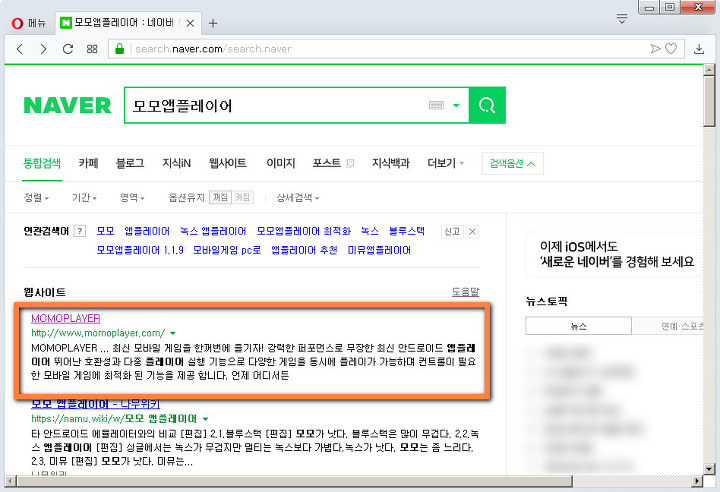Click the horizontal scrollbar right arrow
720x492 pixels.
[698, 481]
